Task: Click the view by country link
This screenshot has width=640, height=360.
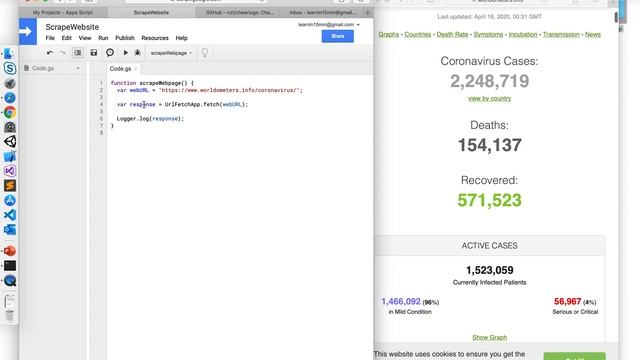Action: tap(489, 98)
